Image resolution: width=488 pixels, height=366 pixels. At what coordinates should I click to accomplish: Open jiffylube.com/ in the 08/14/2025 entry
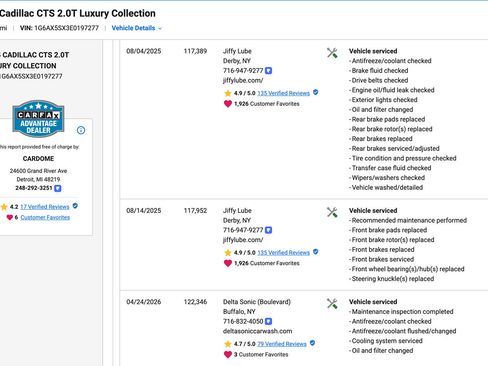click(x=243, y=240)
